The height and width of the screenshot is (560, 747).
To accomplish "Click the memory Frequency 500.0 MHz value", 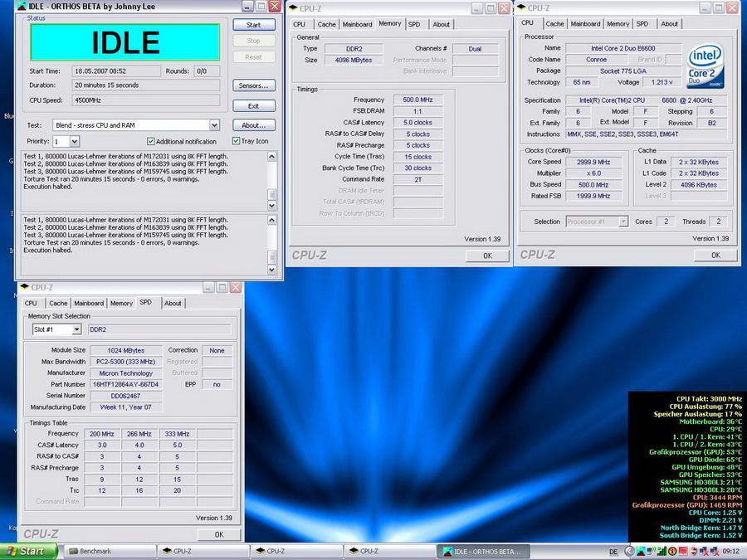I will click(x=417, y=100).
